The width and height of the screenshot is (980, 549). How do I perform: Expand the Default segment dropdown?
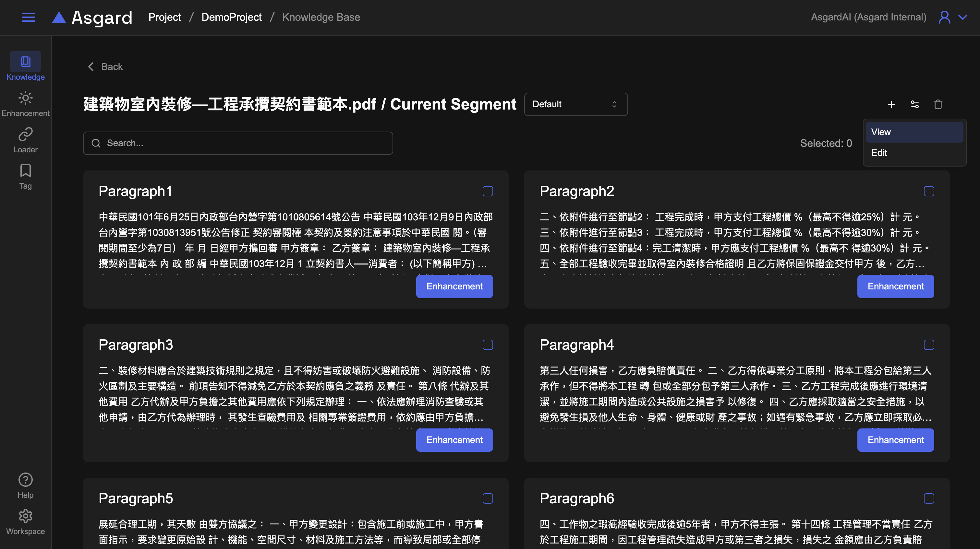tap(575, 104)
